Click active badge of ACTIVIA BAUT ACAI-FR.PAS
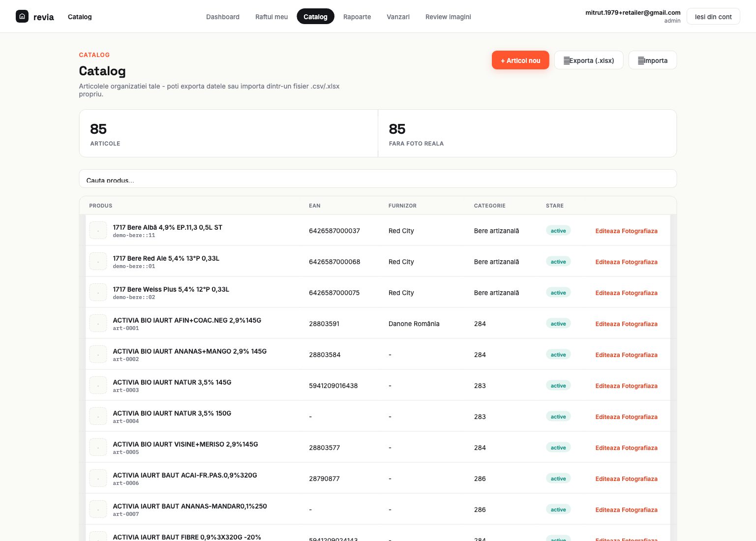756x541 pixels. [558, 479]
